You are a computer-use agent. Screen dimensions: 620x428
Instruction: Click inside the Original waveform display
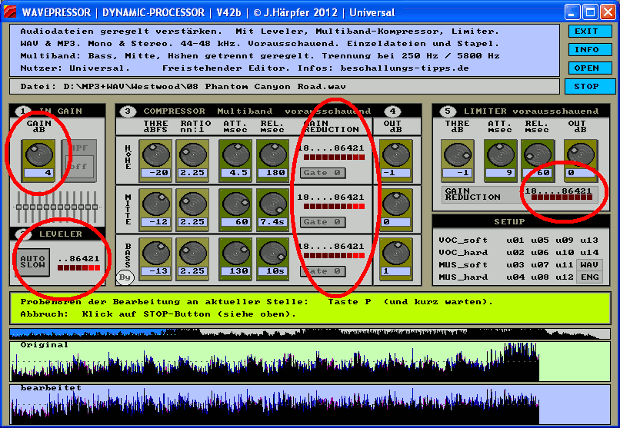pyautogui.click(x=310, y=362)
